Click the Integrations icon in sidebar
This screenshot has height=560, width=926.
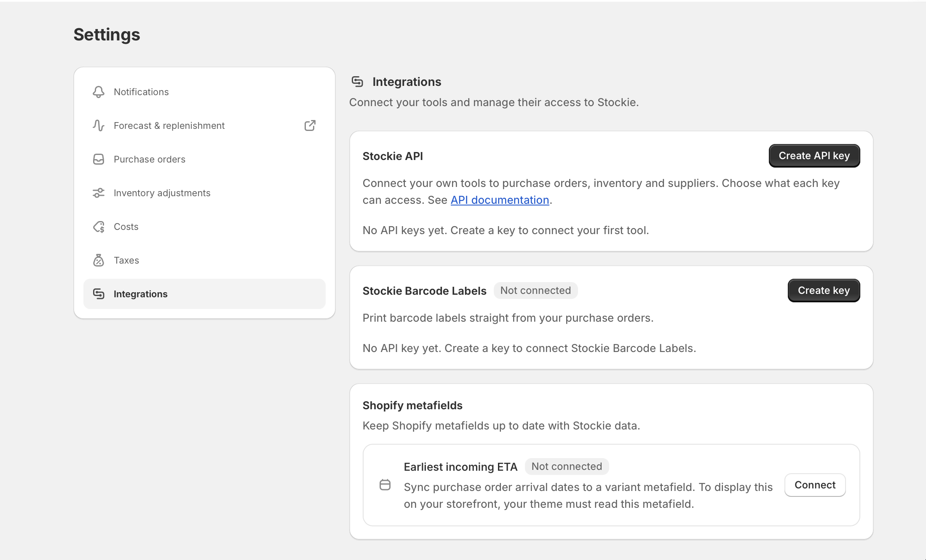pos(99,294)
